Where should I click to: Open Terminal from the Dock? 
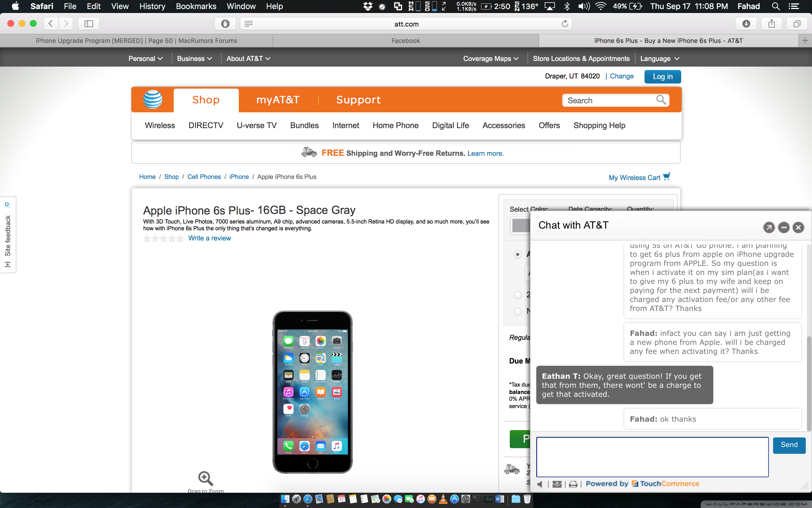point(477,499)
